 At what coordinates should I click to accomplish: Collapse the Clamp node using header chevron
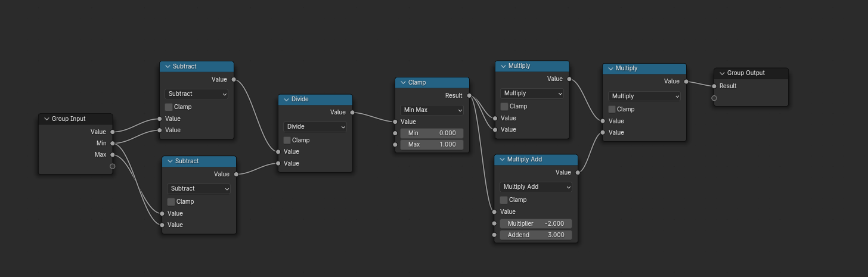403,83
